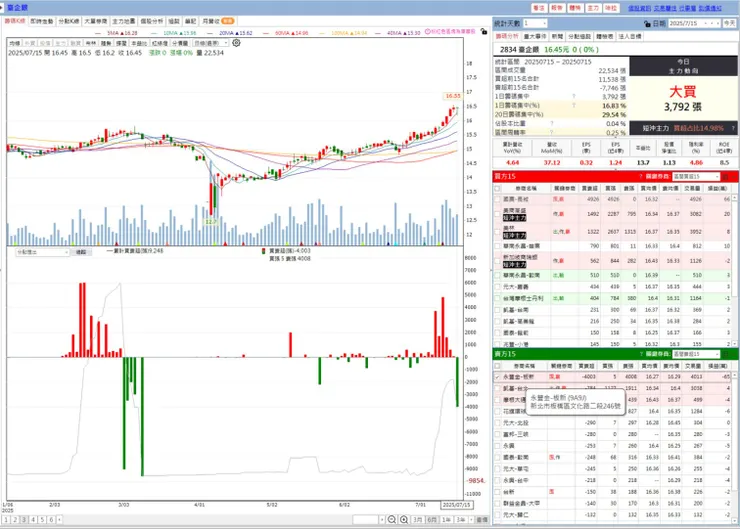The height and width of the screenshot is (529, 740).
Task: Click the 買方15 list scrollbar down arrow
Action: click(x=735, y=344)
